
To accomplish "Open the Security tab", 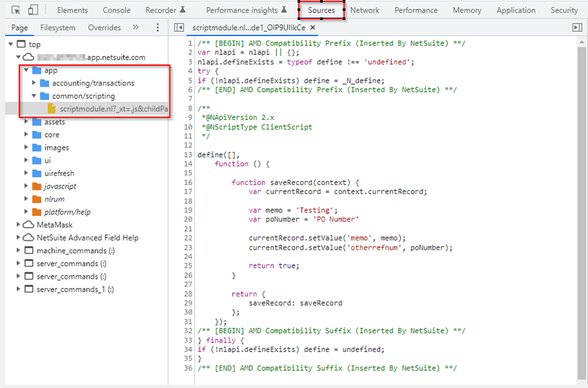I will [564, 10].
